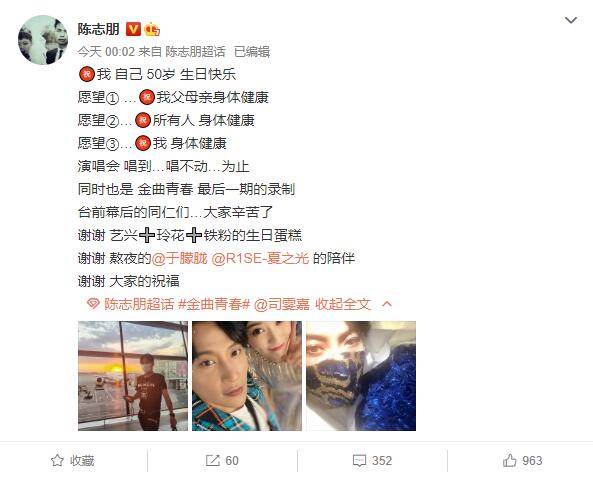Viewport: 593px width, 478px height.
Task: View the selfie photo with two faces
Action: 247,376
